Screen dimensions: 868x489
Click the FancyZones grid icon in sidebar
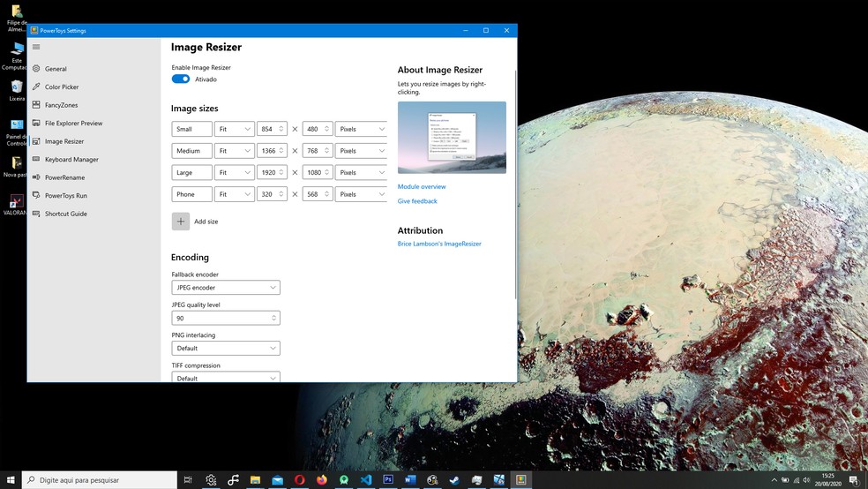36,105
